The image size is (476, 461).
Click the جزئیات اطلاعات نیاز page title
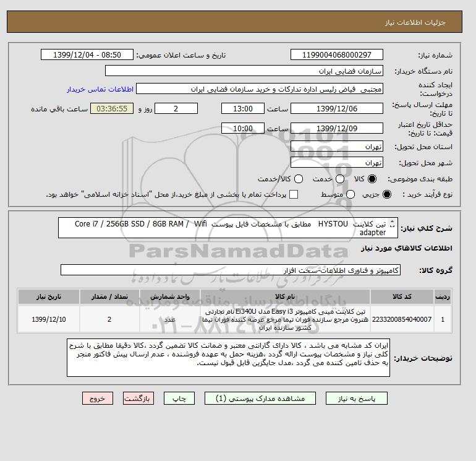415,22
